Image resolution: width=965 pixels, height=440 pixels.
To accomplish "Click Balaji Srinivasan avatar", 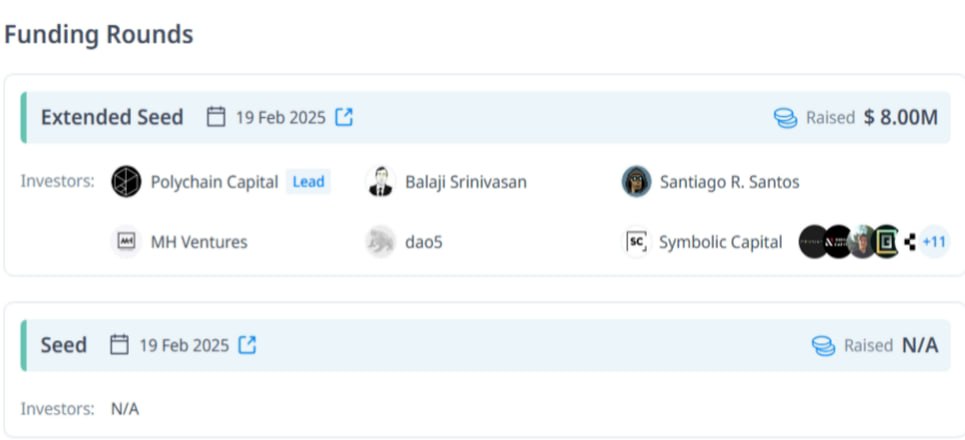I will click(380, 182).
